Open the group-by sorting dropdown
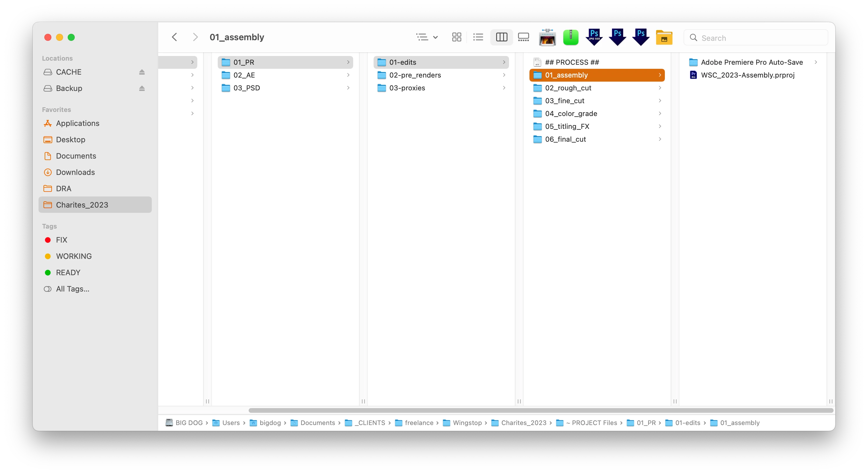The height and width of the screenshot is (474, 868). (427, 37)
